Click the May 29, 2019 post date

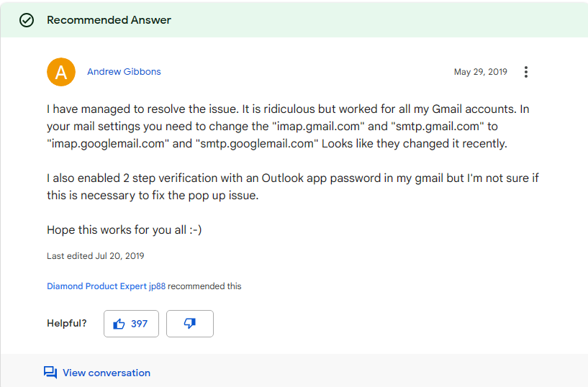coord(480,72)
